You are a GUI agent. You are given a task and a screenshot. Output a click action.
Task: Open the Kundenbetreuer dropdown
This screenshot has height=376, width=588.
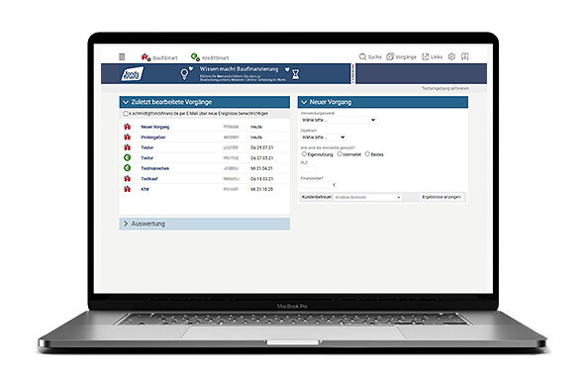367,197
